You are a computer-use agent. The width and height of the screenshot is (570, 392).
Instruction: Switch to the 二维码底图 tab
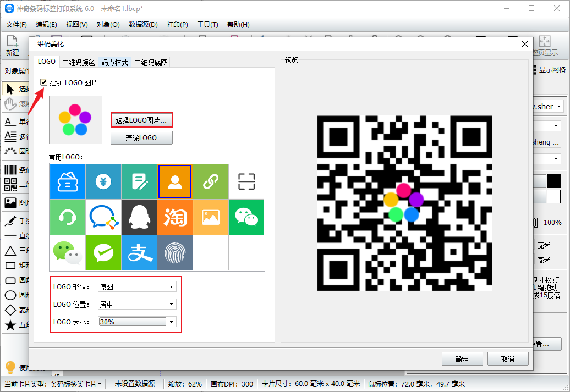pos(151,63)
